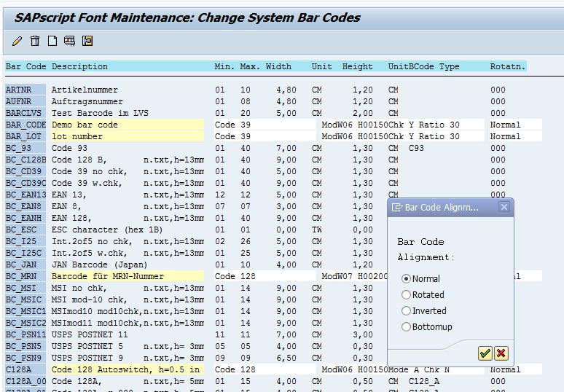Click the 'Demo bar code' description

click(x=128, y=125)
